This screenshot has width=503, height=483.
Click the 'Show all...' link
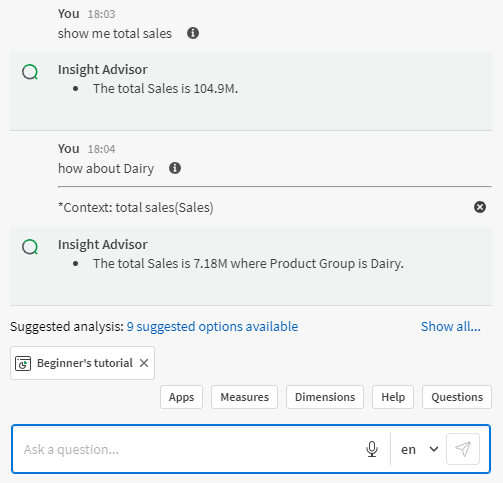[451, 327]
